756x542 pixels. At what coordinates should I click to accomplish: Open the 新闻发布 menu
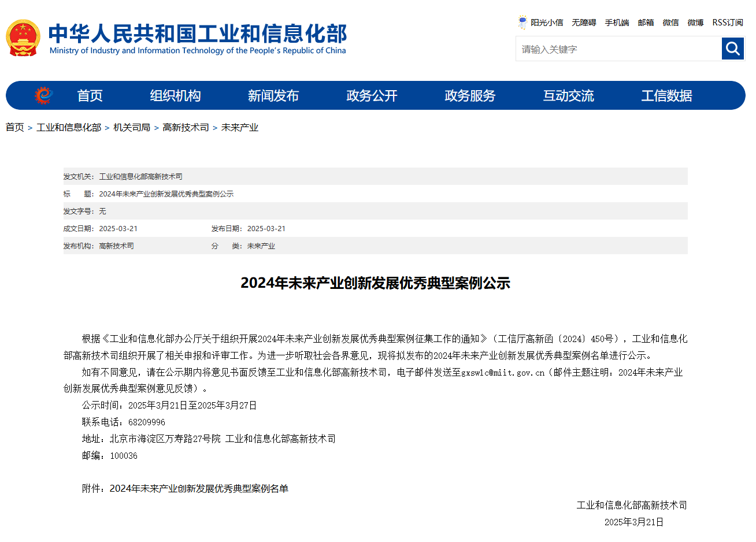pos(273,95)
